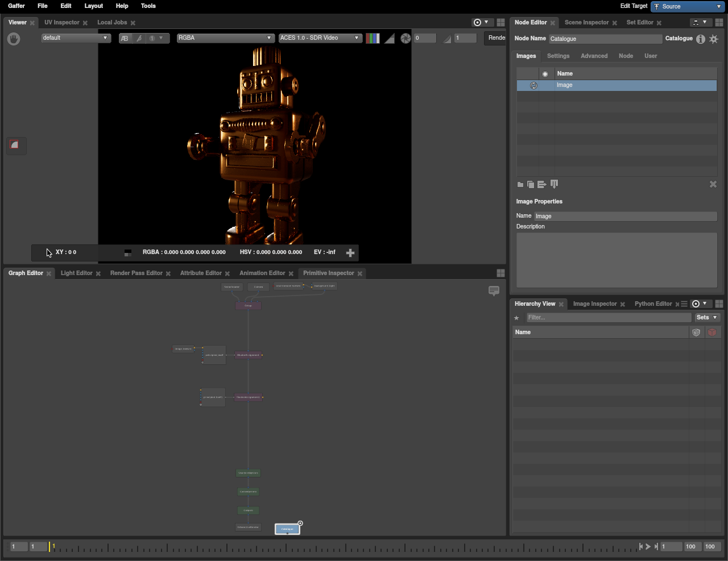Open the Render Pass Editor tab
The image size is (728, 561).
coord(136,273)
